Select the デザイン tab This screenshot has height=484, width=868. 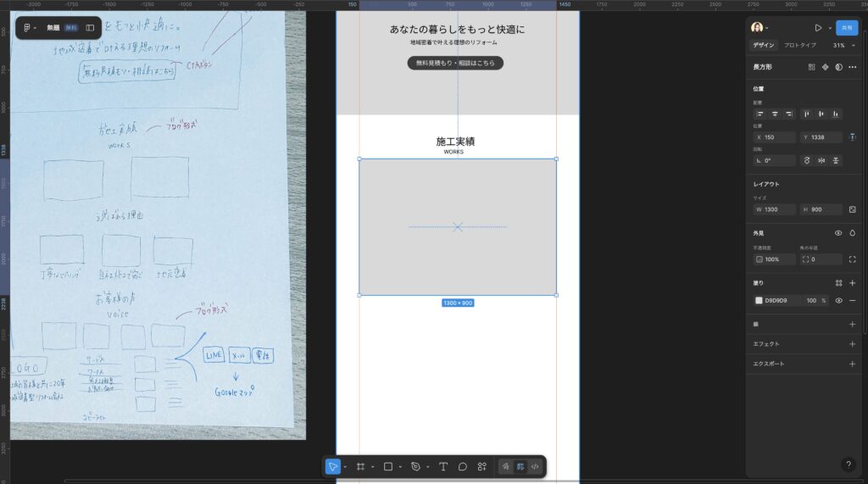764,45
